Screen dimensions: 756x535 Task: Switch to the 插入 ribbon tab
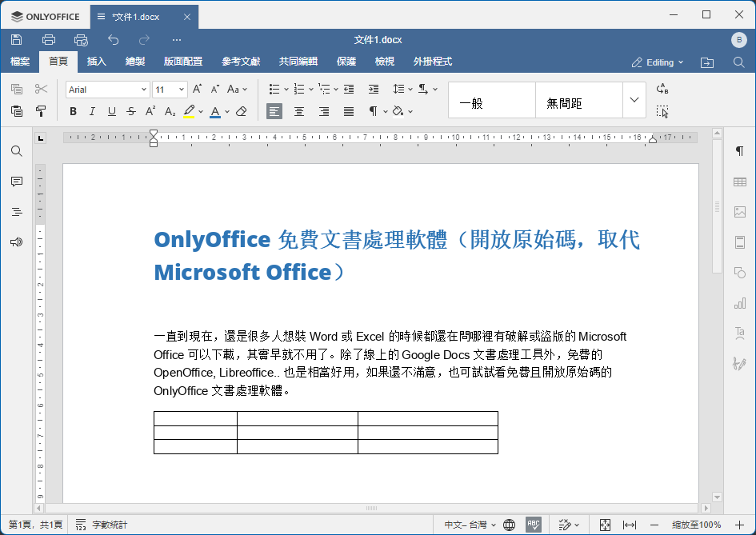click(96, 62)
